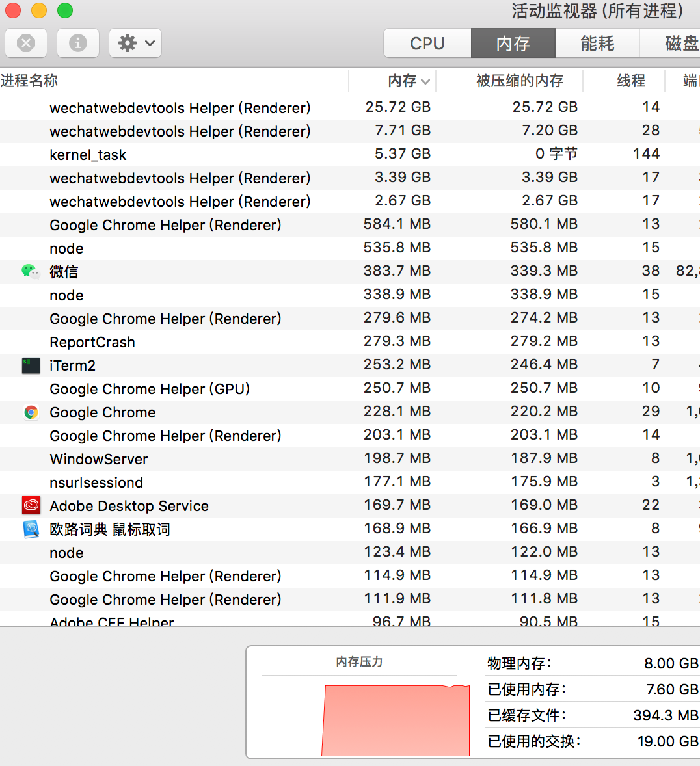Click the iTerm2 terminal icon
Screen dimensions: 700x766
tap(31, 365)
